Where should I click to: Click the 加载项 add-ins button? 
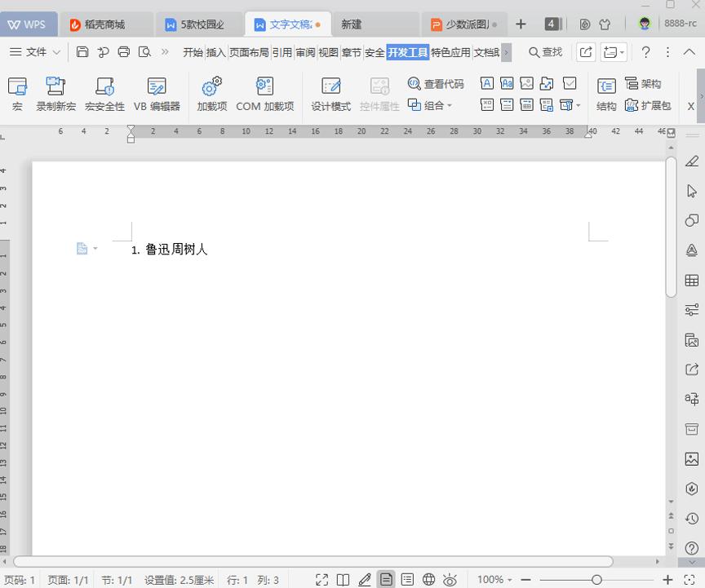pyautogui.click(x=212, y=90)
